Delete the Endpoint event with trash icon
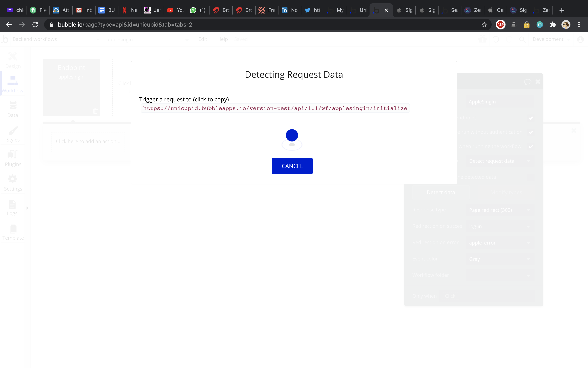The width and height of the screenshot is (588, 368). pos(95,111)
